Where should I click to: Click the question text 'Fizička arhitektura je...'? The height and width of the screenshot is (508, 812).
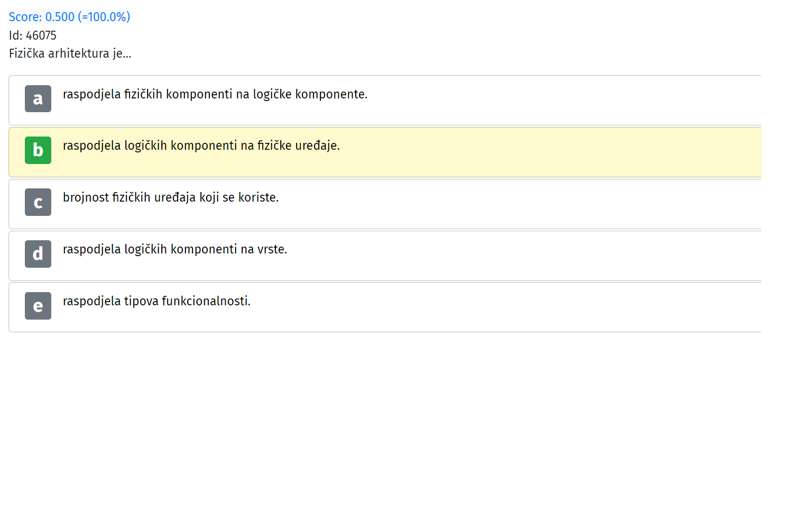pyautogui.click(x=70, y=53)
